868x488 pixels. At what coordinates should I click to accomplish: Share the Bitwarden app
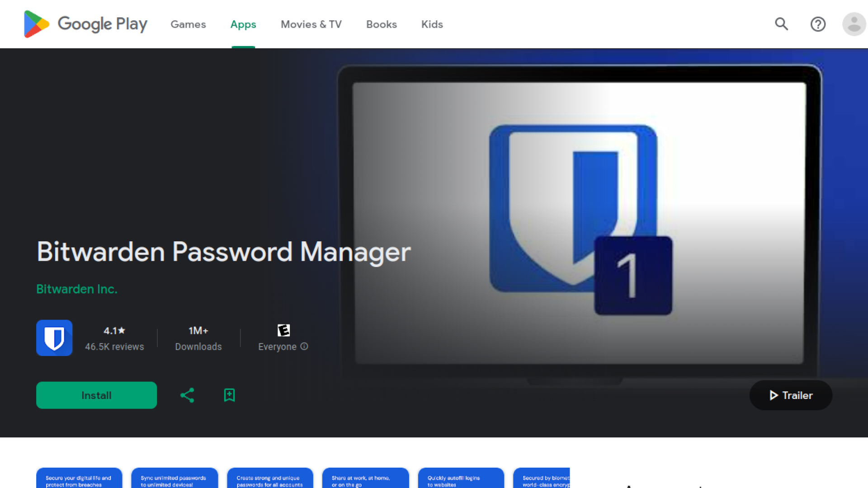(187, 395)
